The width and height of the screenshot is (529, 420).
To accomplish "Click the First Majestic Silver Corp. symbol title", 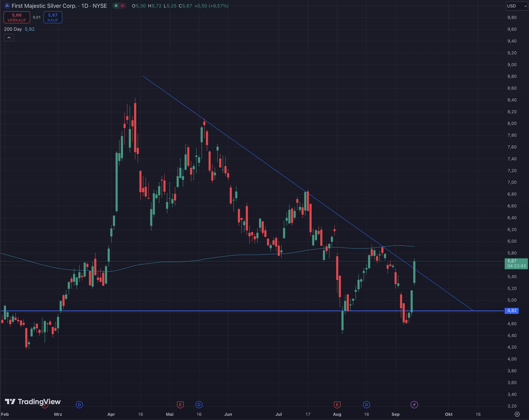I will [x=44, y=6].
